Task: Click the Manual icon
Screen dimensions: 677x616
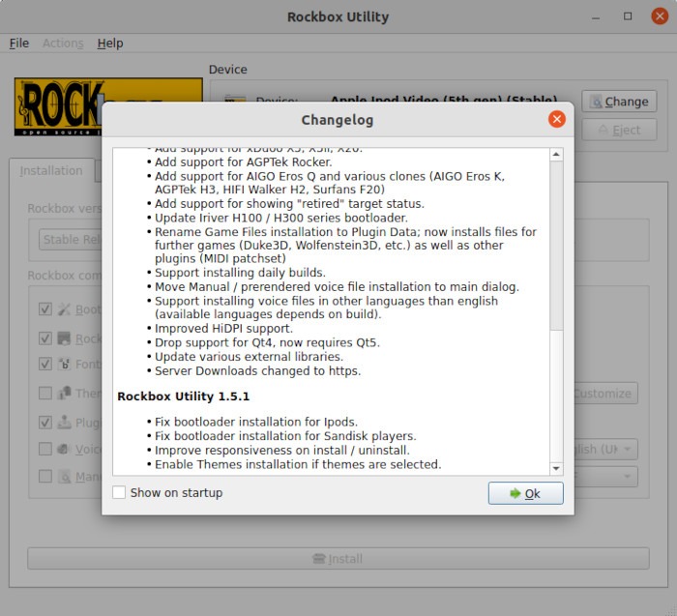Action: click(x=65, y=476)
